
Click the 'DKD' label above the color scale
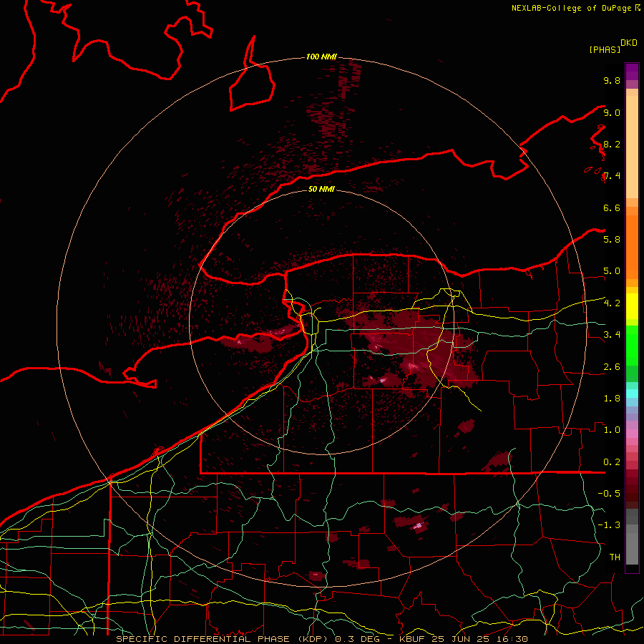(x=629, y=43)
